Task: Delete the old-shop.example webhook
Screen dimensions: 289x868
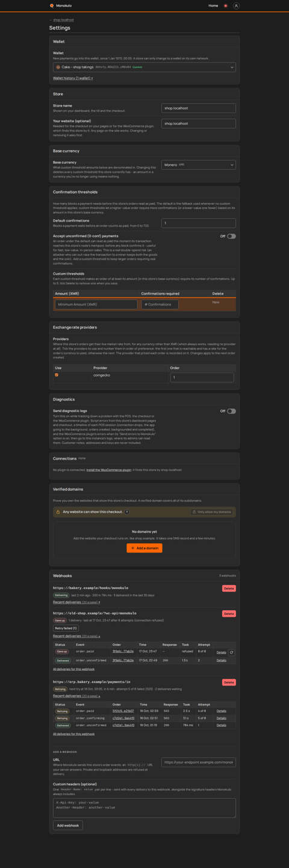Action: (229, 614)
